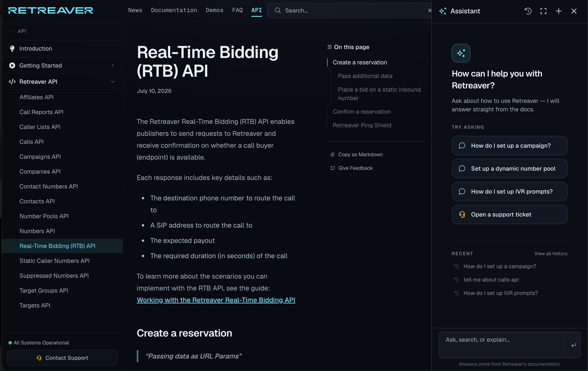
Task: Click the Open a support ticket button
Action: 509,215
